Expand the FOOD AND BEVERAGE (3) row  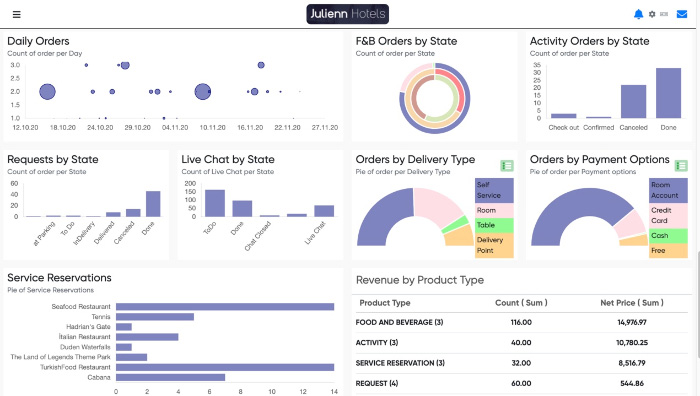521,322
